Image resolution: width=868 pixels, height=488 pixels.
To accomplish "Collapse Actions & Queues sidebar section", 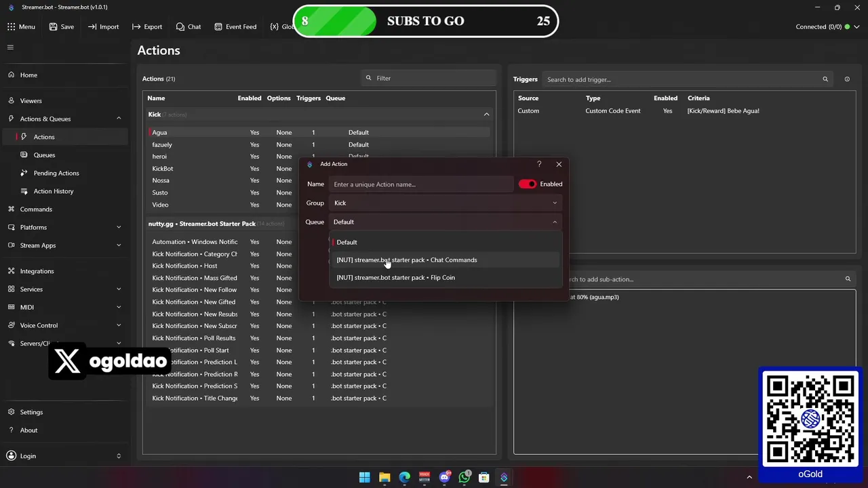I will coord(119,119).
